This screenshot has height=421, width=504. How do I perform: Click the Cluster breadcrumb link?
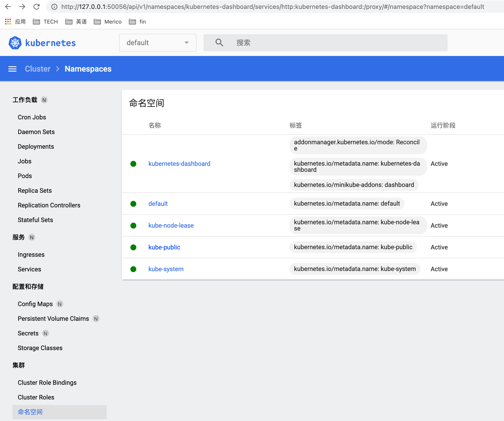point(38,69)
